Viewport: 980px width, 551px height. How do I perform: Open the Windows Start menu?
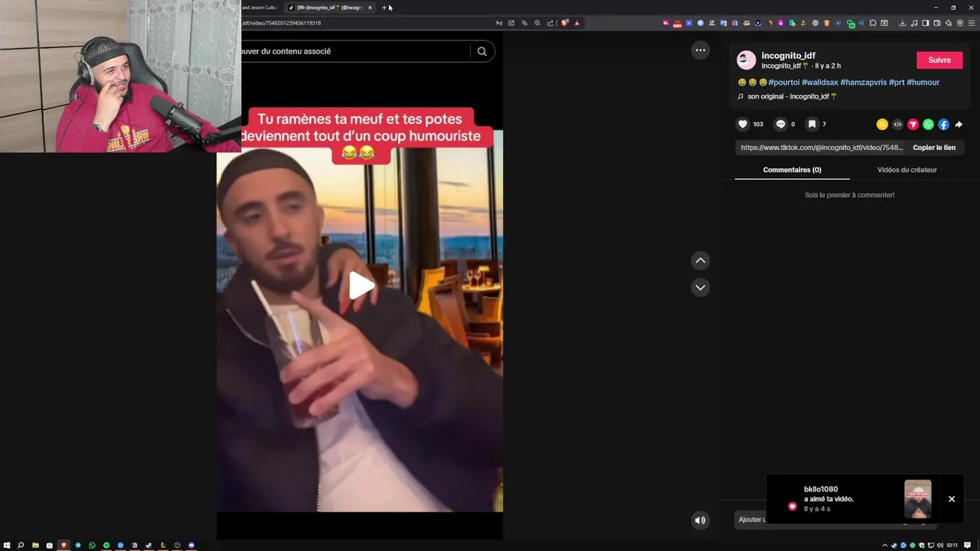(x=7, y=546)
